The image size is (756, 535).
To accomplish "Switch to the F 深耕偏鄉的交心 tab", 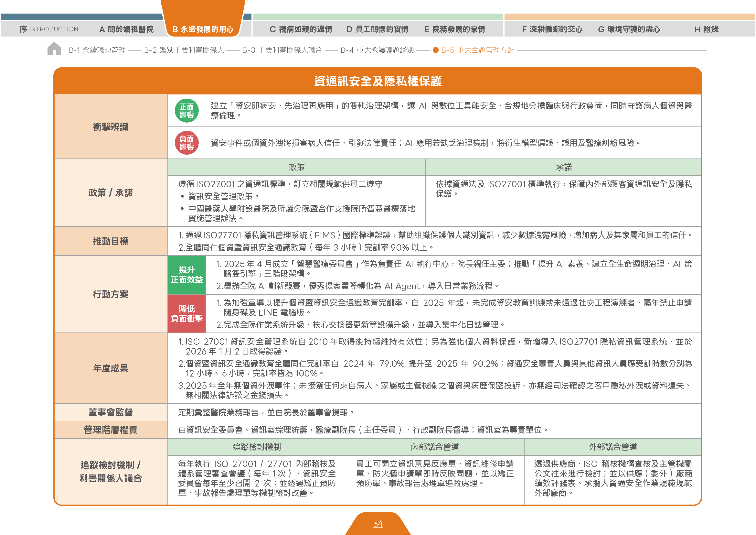I will (552, 29).
